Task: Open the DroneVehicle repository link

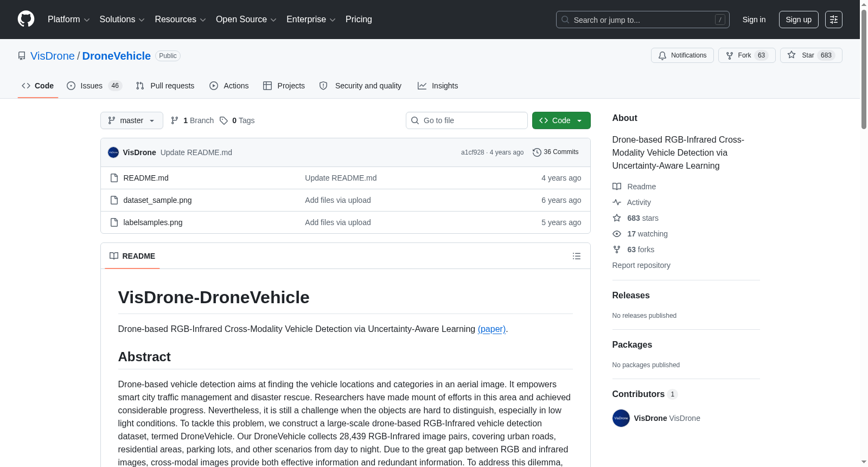Action: [117, 56]
